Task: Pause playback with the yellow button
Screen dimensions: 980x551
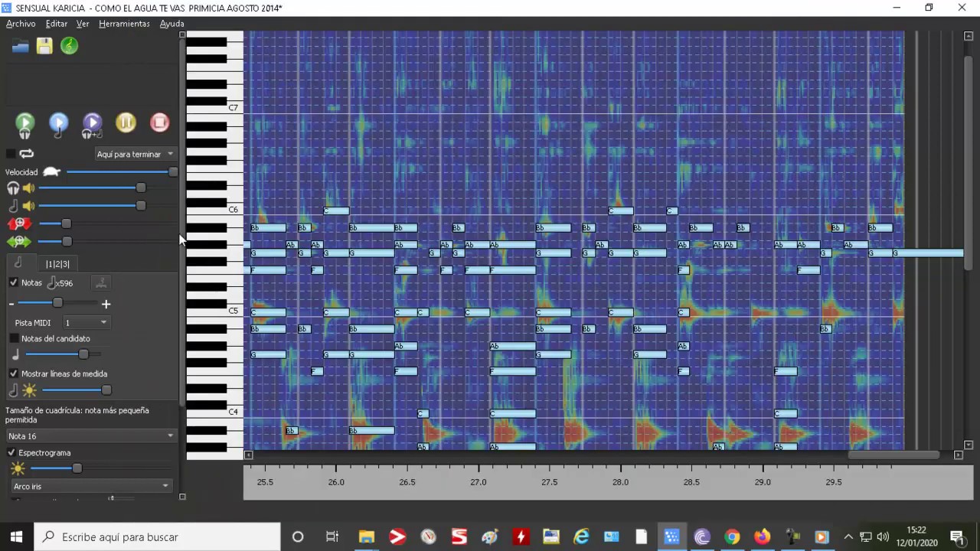Action: point(126,122)
